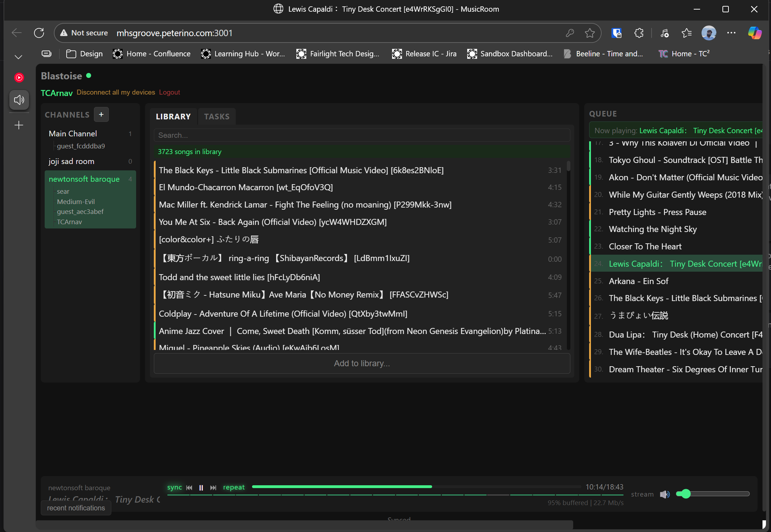
Task: Favorite this page with star icon
Action: (590, 33)
